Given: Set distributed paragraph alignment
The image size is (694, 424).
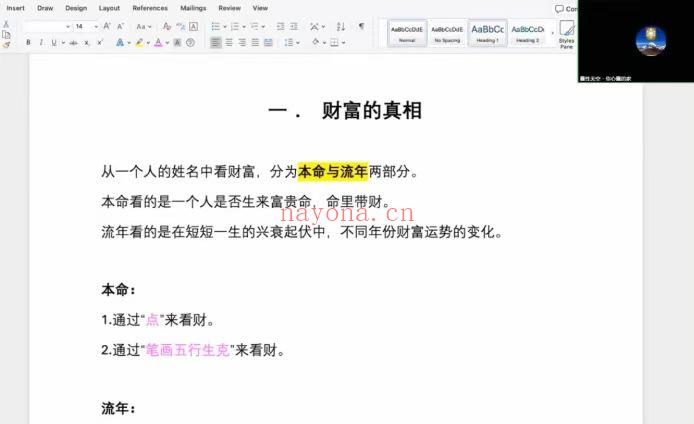Looking at the screenshot, I should pos(268,42).
